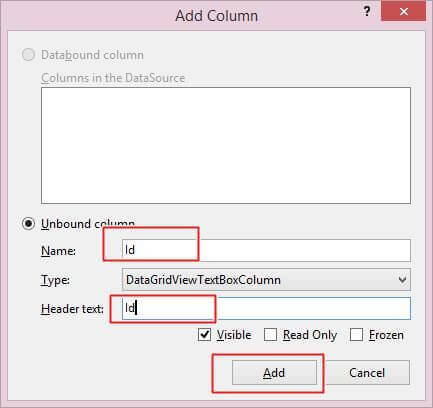The image size is (433, 408).
Task: Click inside the DataSource columns list box
Action: pyautogui.click(x=226, y=145)
